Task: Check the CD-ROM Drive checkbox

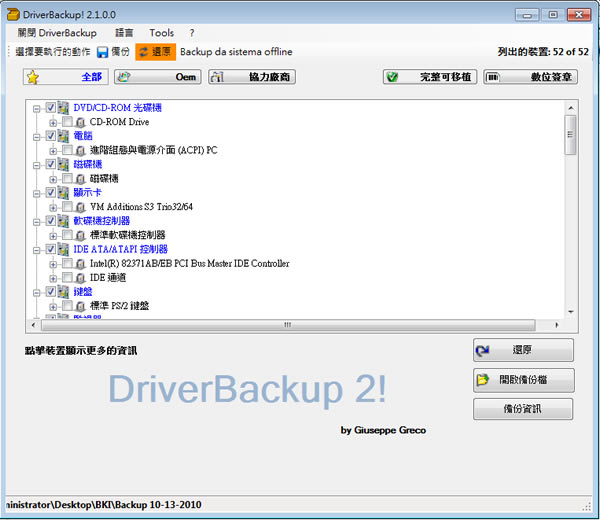Action: pyautogui.click(x=67, y=122)
